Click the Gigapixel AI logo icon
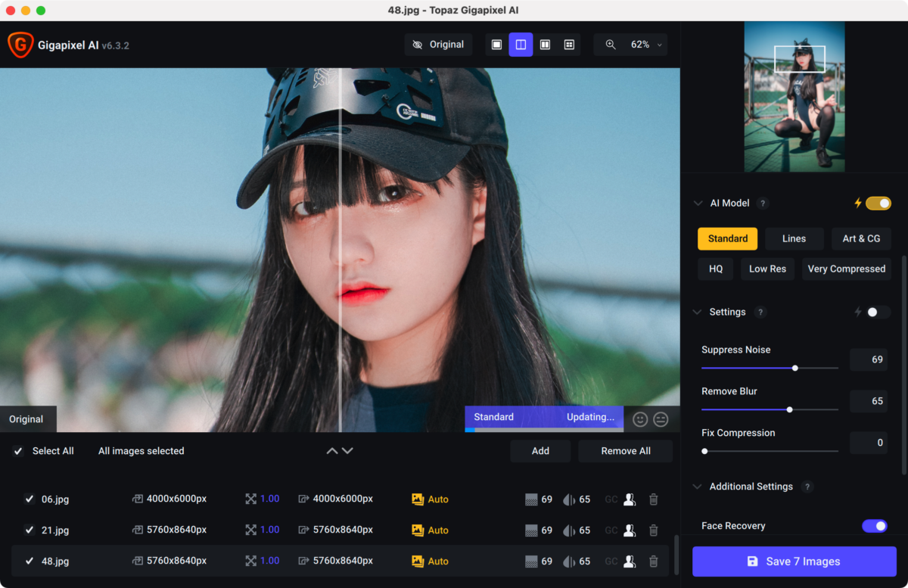The height and width of the screenshot is (588, 908). tap(20, 45)
